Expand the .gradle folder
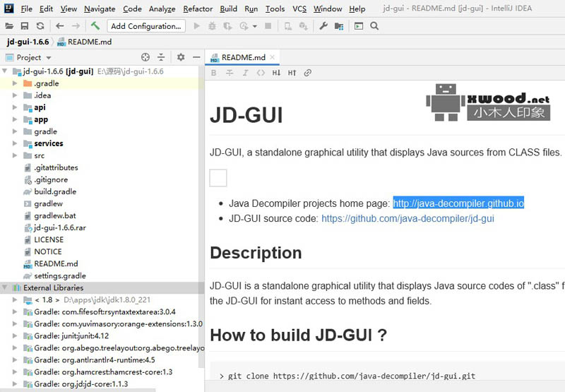The image size is (565, 392). [x=15, y=83]
